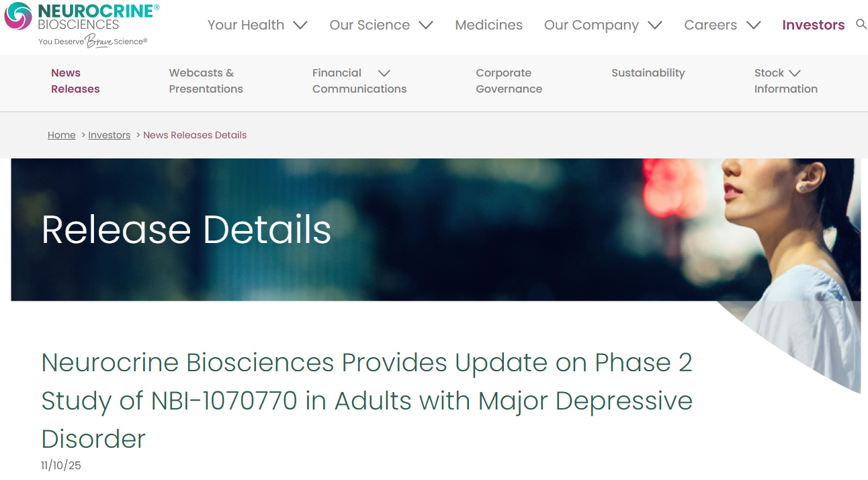This screenshot has width=868, height=480.
Task: Click the NBI-1070770 study headline
Action: [x=367, y=400]
